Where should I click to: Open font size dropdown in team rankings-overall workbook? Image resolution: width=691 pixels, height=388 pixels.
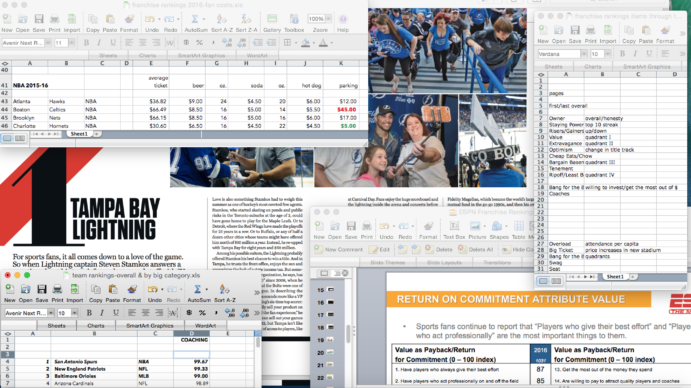pos(74,313)
